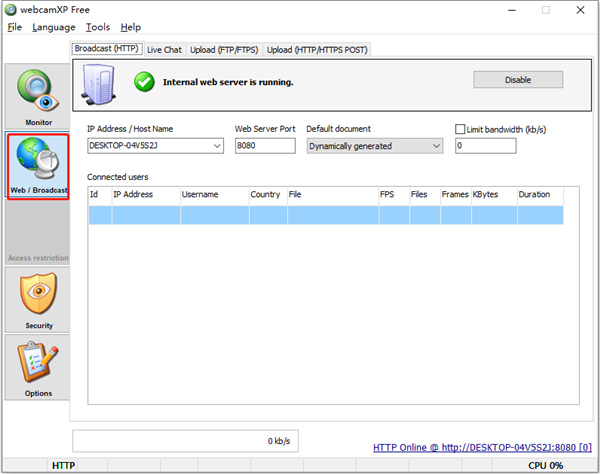Click the CPU 0% status bar entry
The width and height of the screenshot is (600, 474).
(x=545, y=466)
